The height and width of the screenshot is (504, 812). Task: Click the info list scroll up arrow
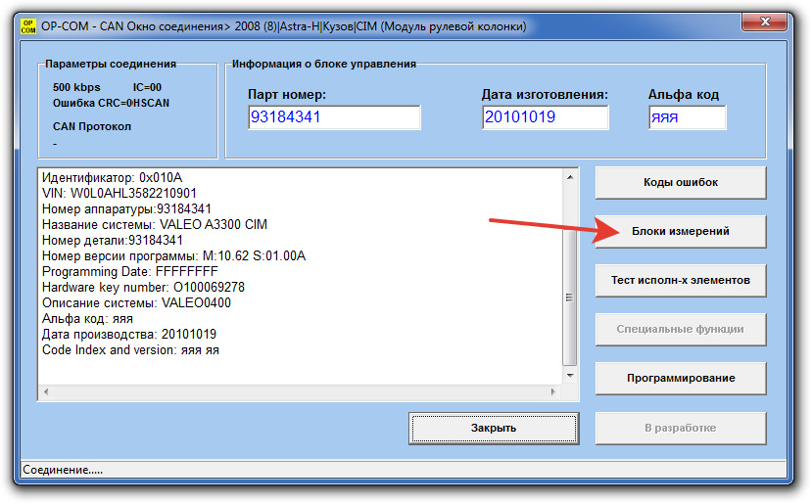pos(570,177)
